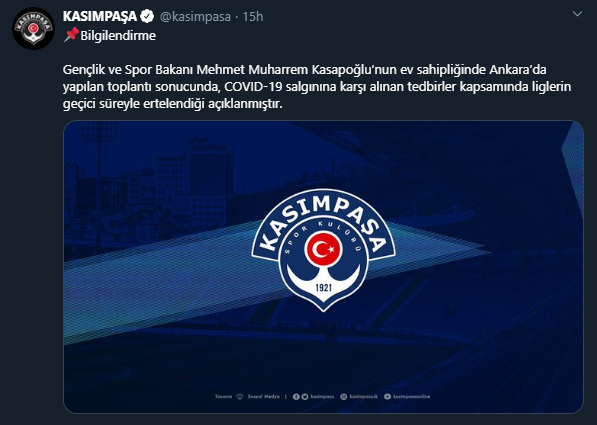Select the Bilgilendirme heading text
Image resolution: width=597 pixels, height=425 pixels.
pos(118,35)
